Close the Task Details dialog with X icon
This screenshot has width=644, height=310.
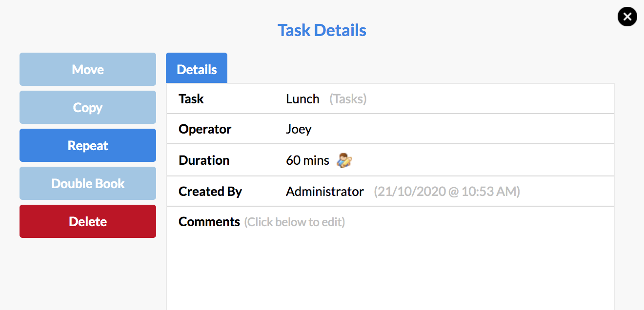tap(627, 17)
